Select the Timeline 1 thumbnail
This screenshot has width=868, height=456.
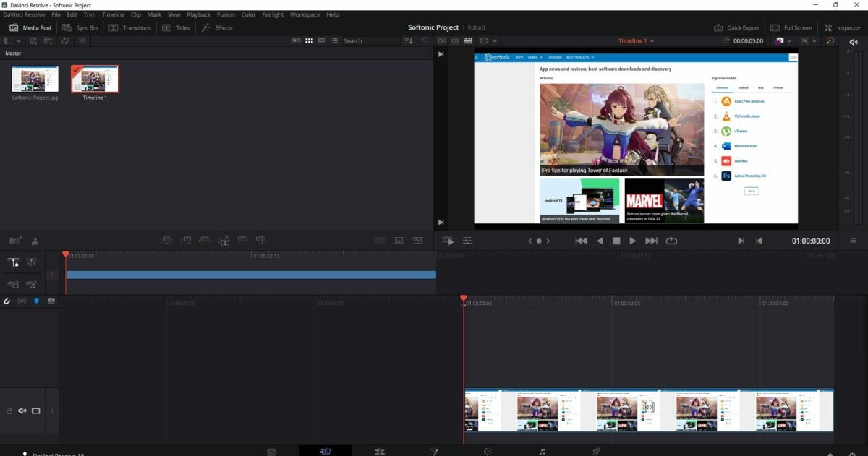point(95,79)
